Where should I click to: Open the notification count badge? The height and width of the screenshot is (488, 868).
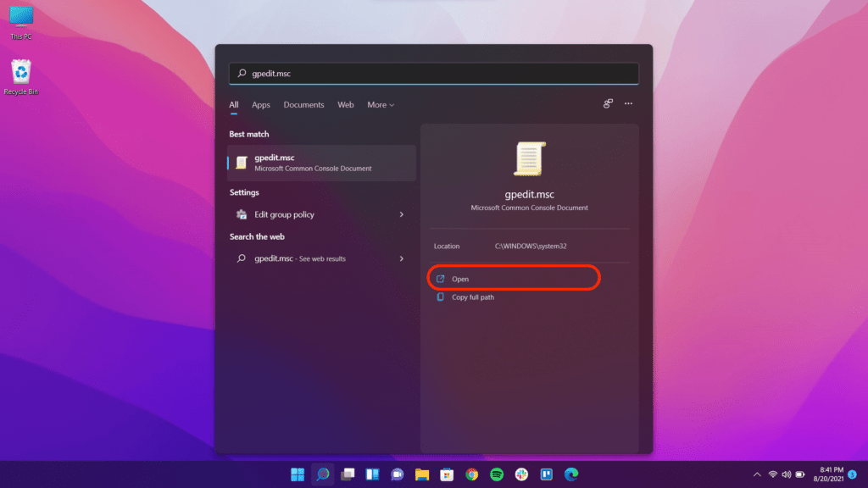(853, 474)
